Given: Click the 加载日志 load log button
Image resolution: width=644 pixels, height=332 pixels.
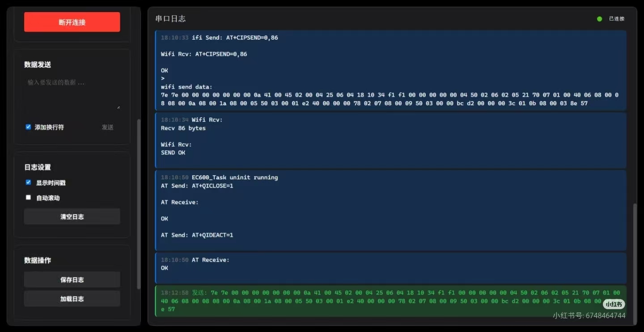Looking at the screenshot, I should (x=72, y=299).
